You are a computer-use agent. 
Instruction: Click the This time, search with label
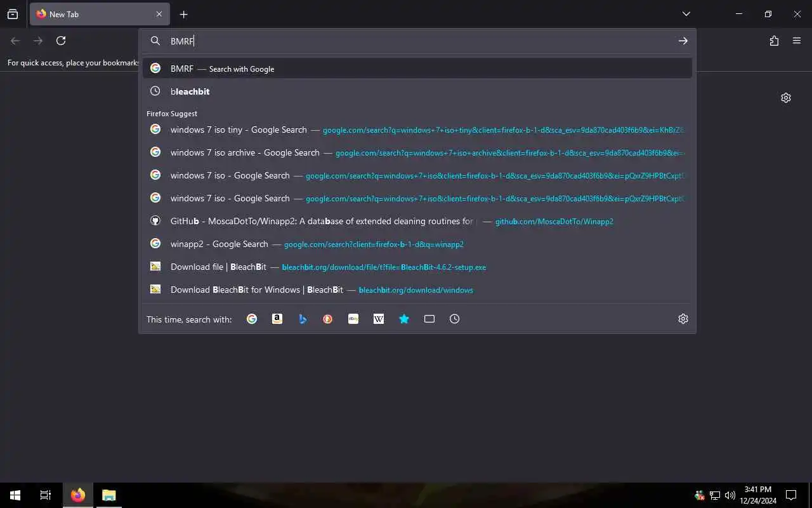[x=189, y=319]
